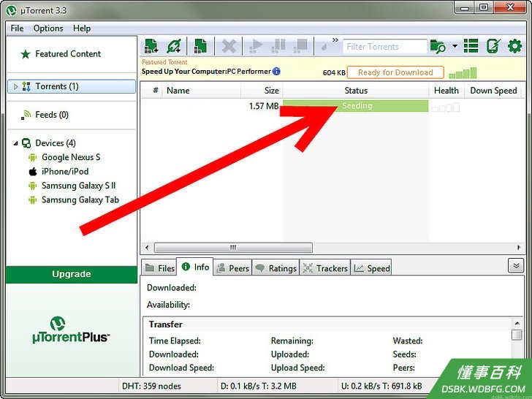This screenshot has height=399, width=532.
Task: Click the right arrow of horizontal scrollbar
Action: coord(519,248)
